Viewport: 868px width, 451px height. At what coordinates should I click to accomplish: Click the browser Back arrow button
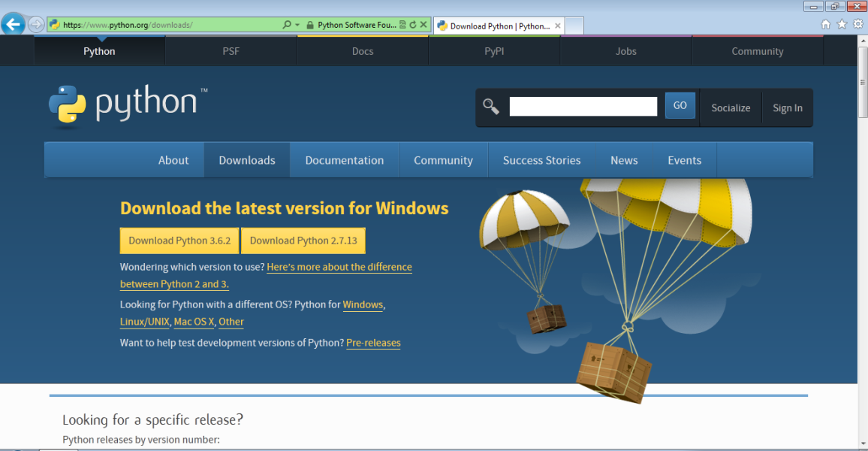[x=14, y=24]
